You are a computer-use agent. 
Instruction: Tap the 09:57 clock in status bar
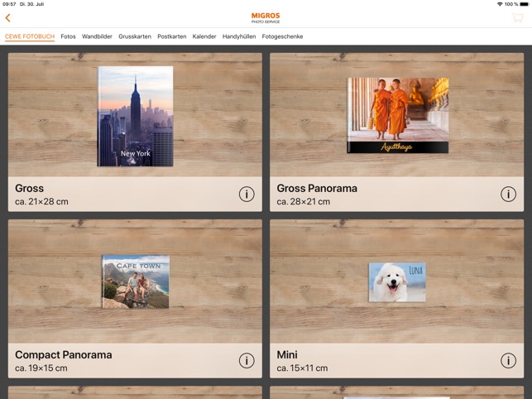[x=9, y=4]
